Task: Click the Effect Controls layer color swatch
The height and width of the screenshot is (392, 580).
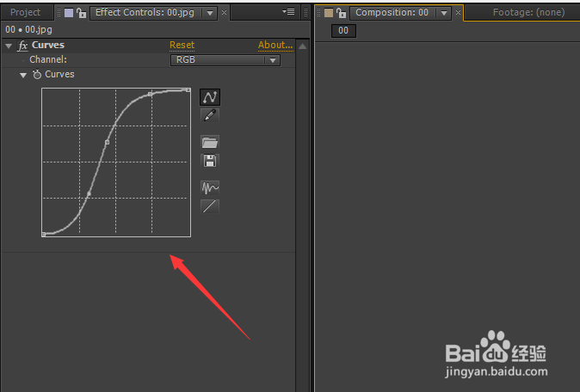Action: (69, 13)
